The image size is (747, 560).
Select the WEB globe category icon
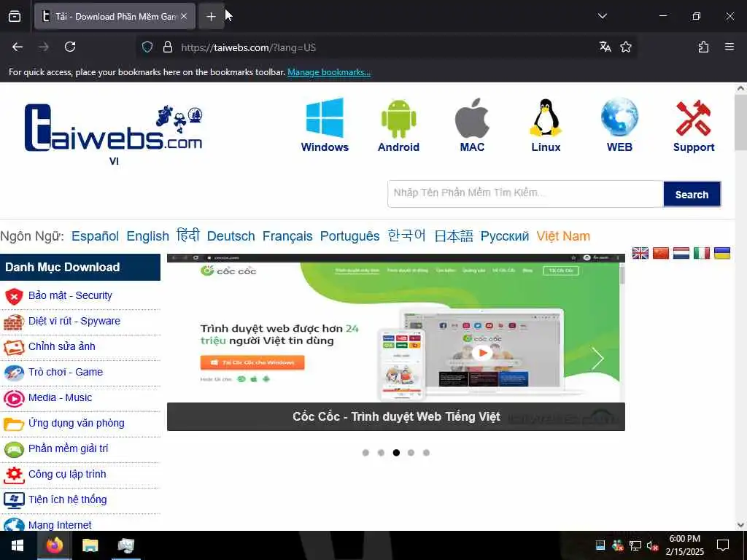(x=619, y=117)
